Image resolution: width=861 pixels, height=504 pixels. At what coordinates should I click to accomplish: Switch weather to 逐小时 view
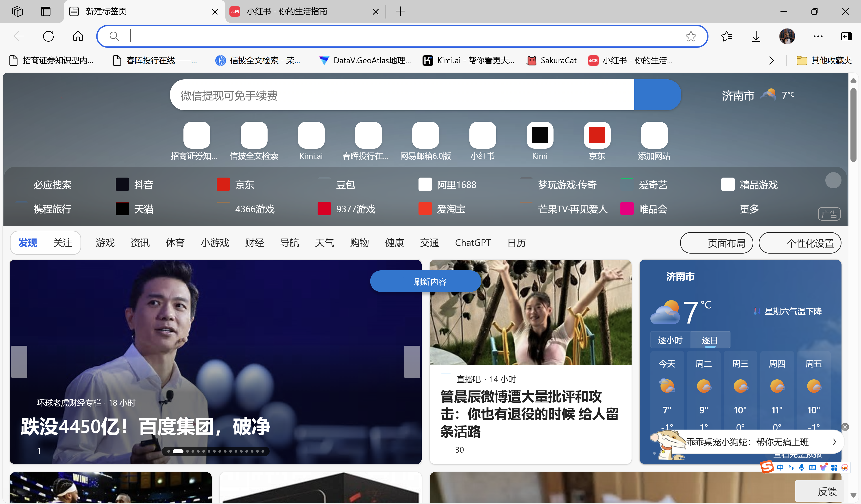[x=670, y=340]
